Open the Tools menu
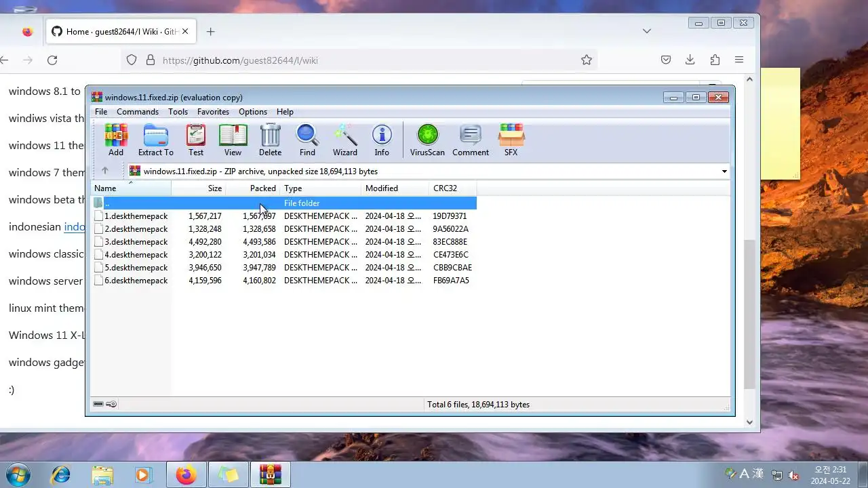This screenshot has width=868, height=488. click(178, 112)
